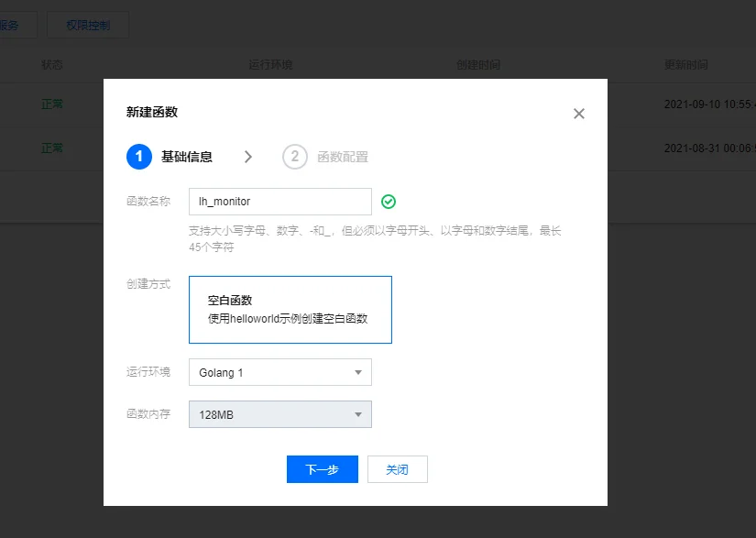Screen dimensions: 756x538
Task: Click the 创建方式 field label
Action: (x=148, y=284)
